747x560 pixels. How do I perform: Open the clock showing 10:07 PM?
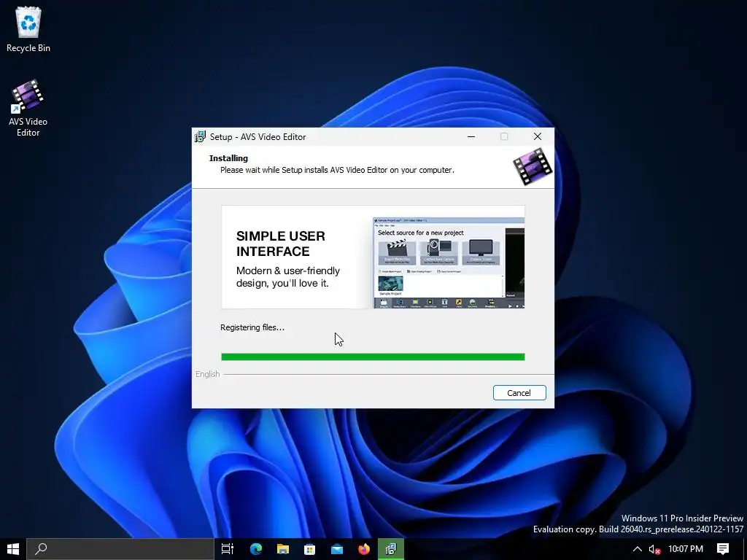[686, 549]
